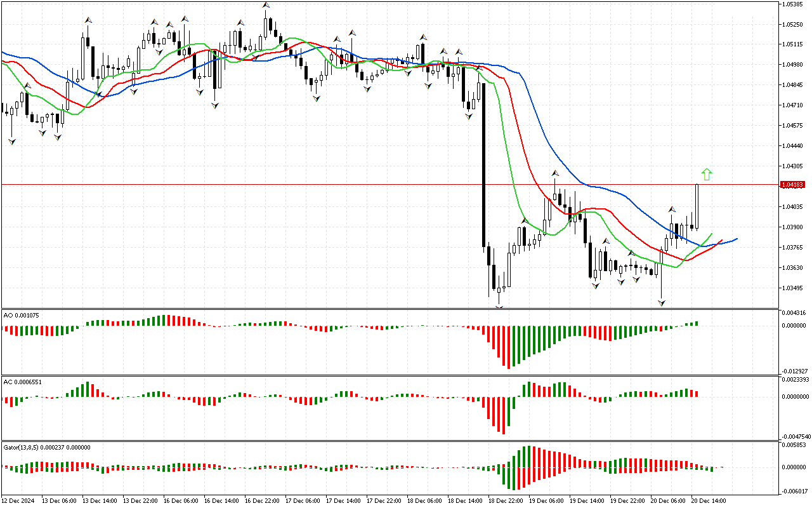Image resolution: width=812 pixels, height=508 pixels.
Task: Select the 1.03900 price level label
Action: (x=793, y=227)
